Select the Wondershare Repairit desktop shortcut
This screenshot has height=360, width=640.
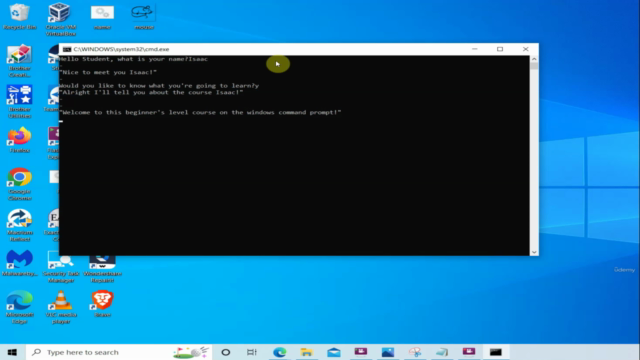pos(102,269)
